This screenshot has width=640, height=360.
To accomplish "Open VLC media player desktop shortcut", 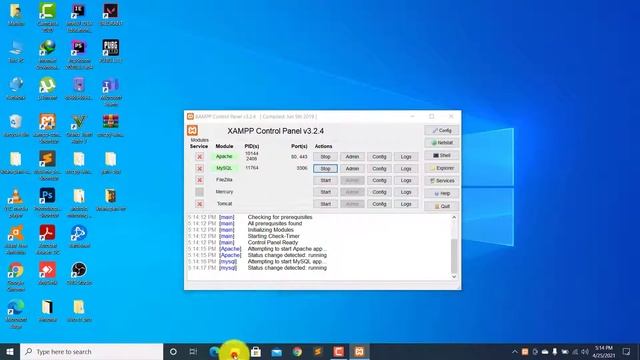I will click(x=16, y=202).
